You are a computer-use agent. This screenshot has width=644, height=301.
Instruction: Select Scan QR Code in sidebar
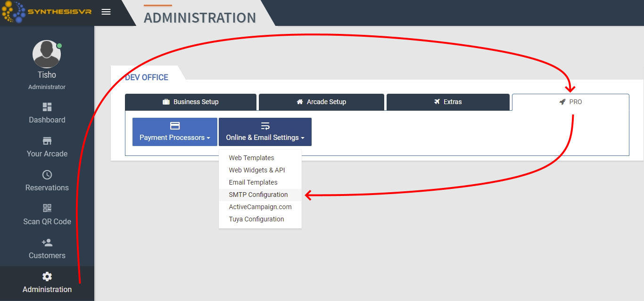coord(47,215)
